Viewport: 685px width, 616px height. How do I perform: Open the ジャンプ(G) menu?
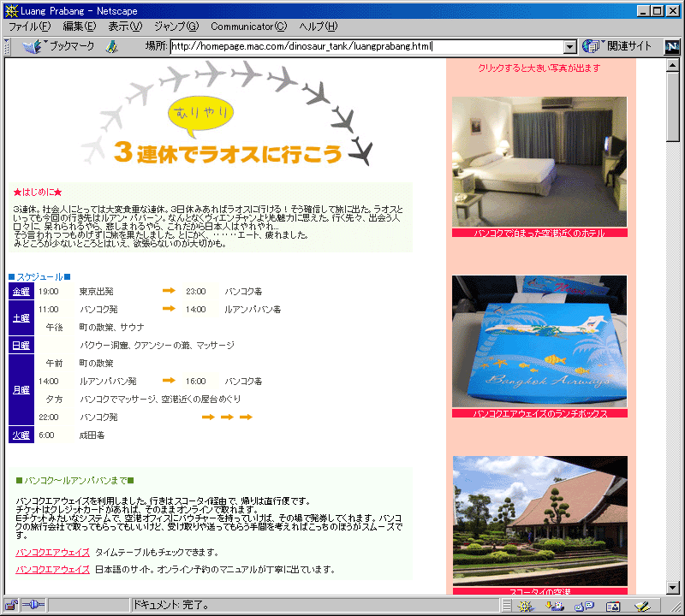click(176, 27)
